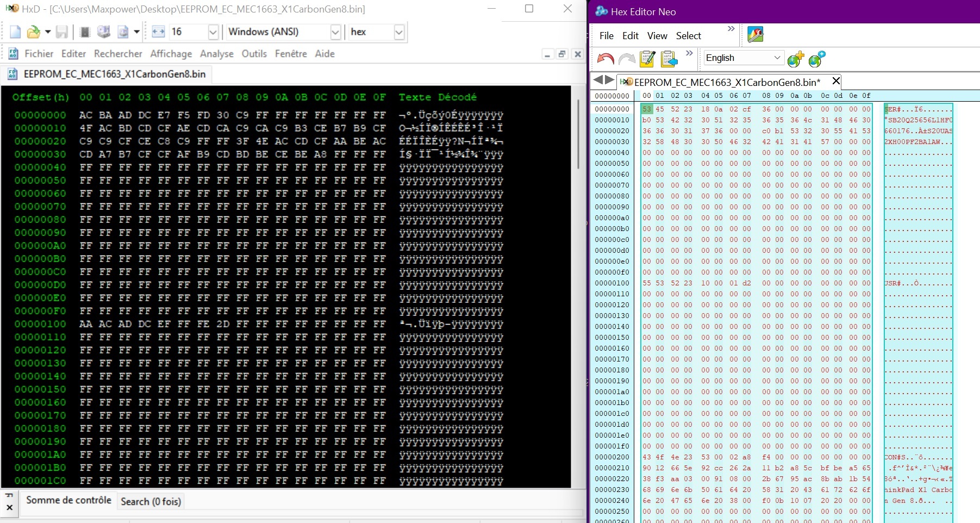Open the Outils menu in HxD
The image size is (980, 523).
click(x=254, y=53)
